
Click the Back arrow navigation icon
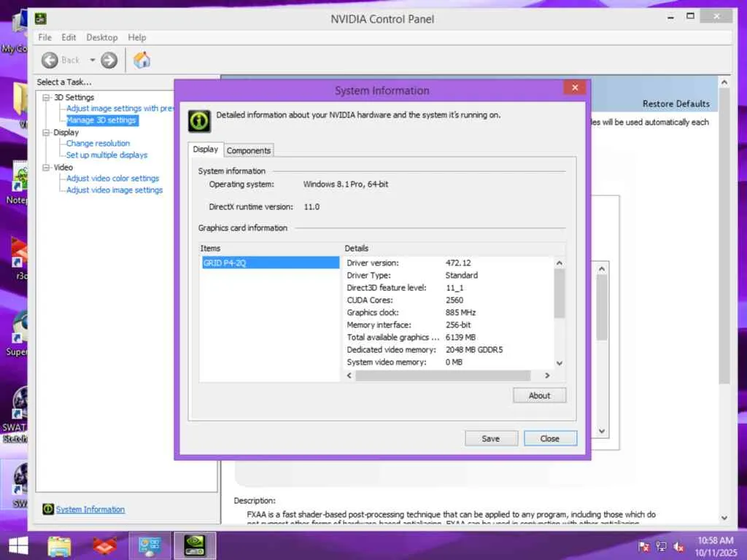coord(50,60)
